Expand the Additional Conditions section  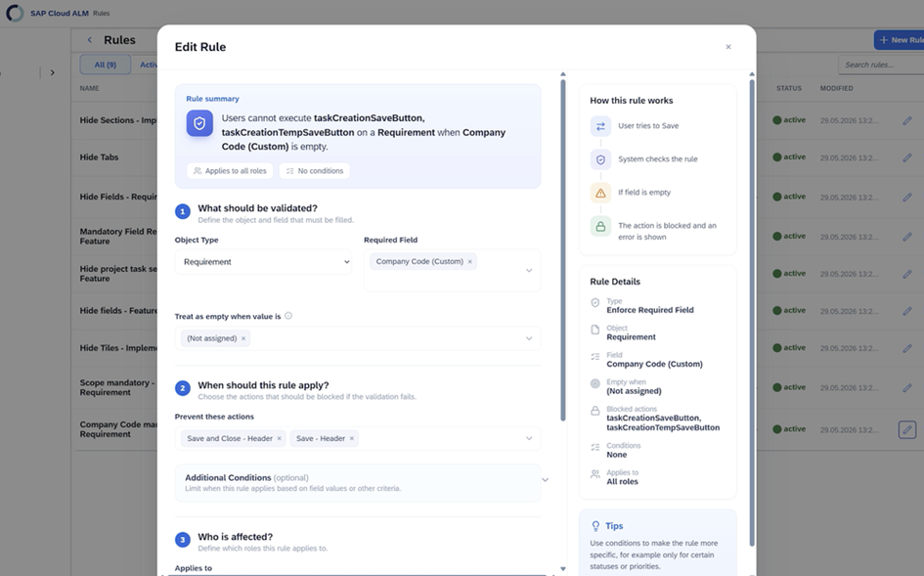point(545,480)
